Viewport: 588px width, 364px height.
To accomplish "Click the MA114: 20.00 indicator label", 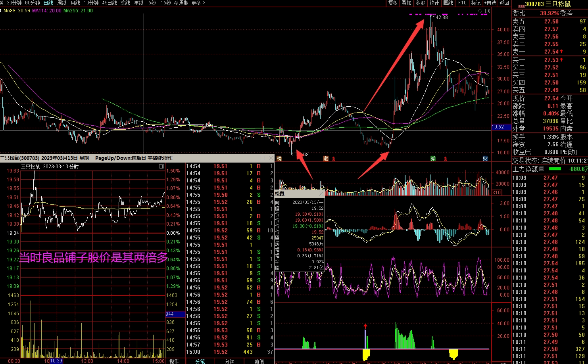I will pos(47,11).
